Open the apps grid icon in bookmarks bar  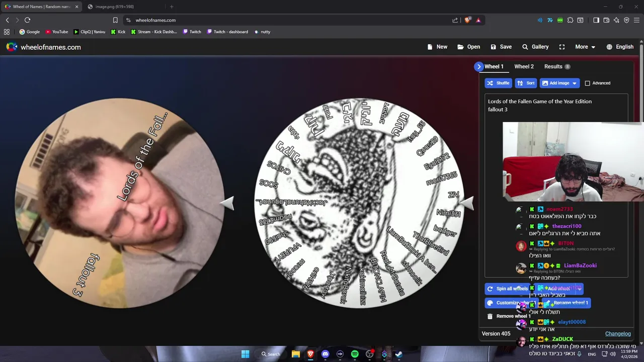(x=7, y=32)
